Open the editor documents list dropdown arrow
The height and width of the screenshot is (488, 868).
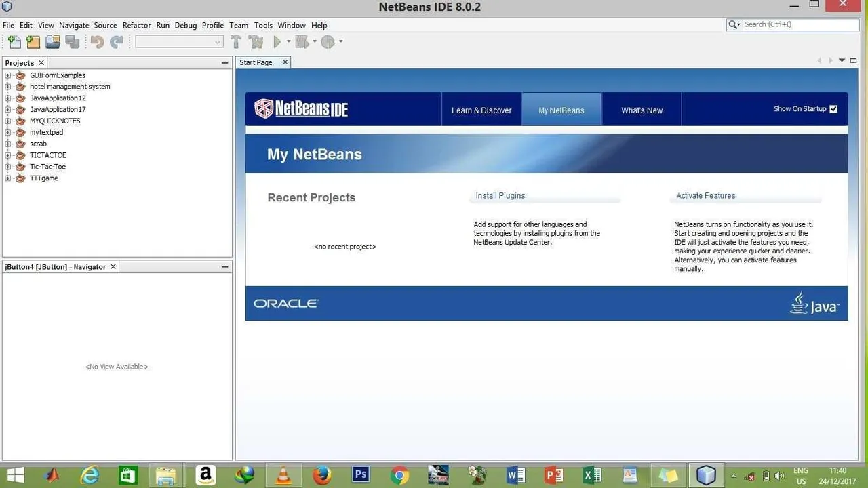(842, 60)
